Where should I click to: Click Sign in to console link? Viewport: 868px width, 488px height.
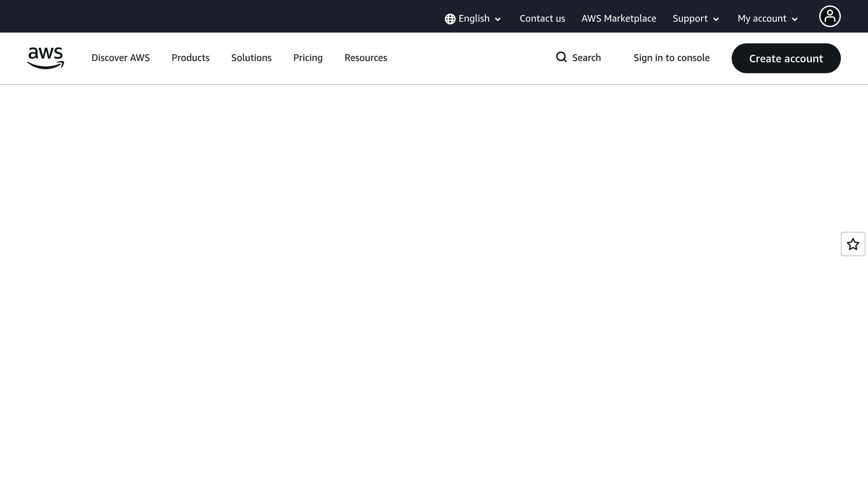[x=671, y=58]
